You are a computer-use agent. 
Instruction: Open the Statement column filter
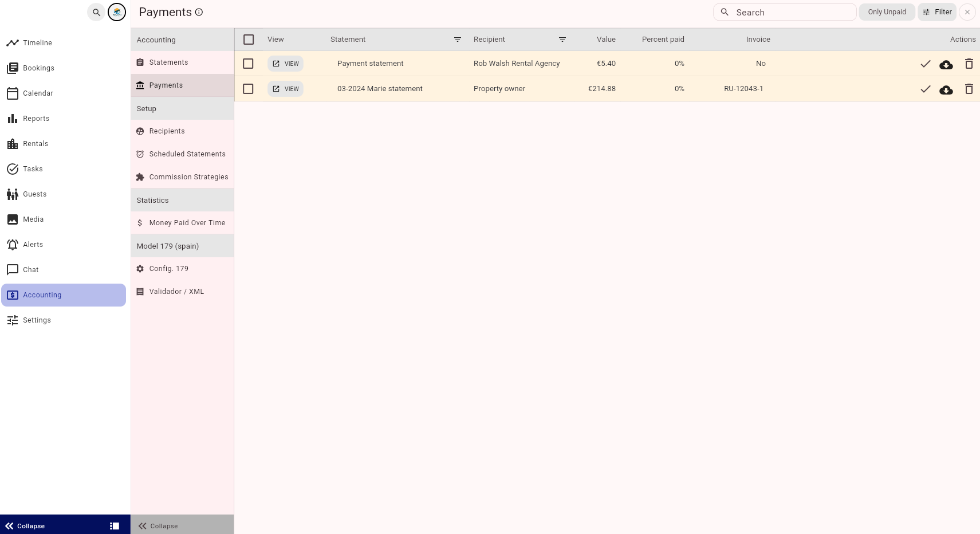point(458,40)
